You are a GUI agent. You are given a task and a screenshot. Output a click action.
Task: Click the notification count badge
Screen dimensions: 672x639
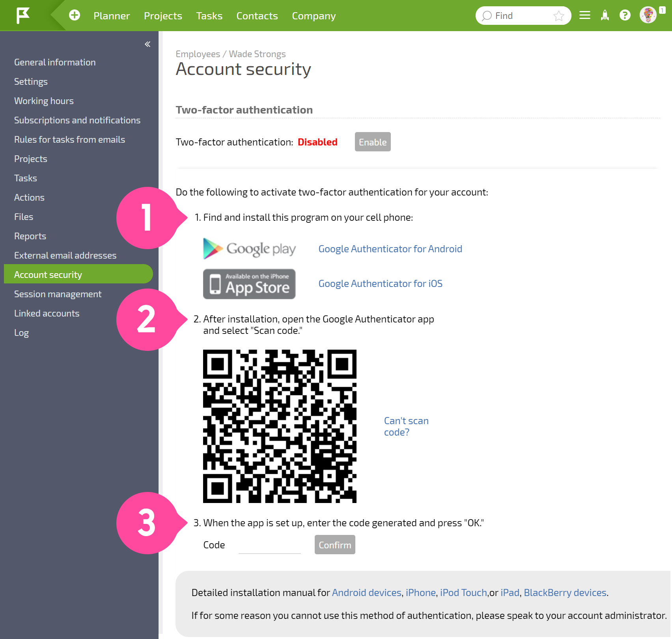pos(662,10)
